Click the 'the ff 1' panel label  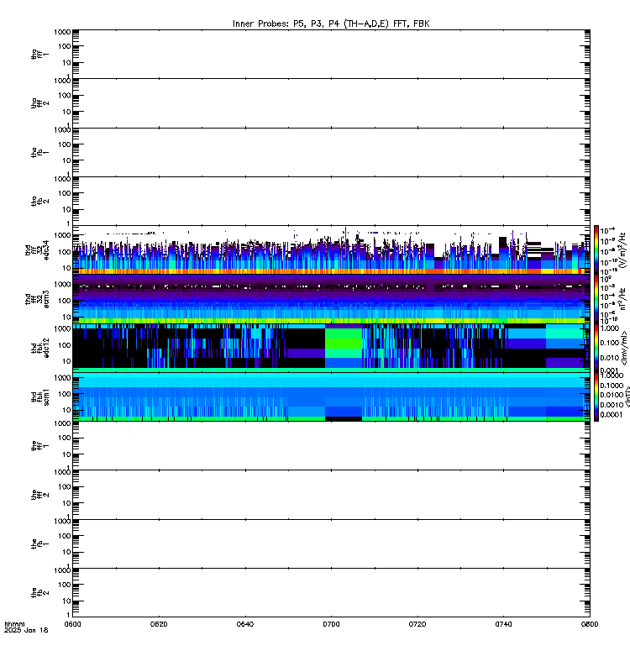tap(39, 446)
